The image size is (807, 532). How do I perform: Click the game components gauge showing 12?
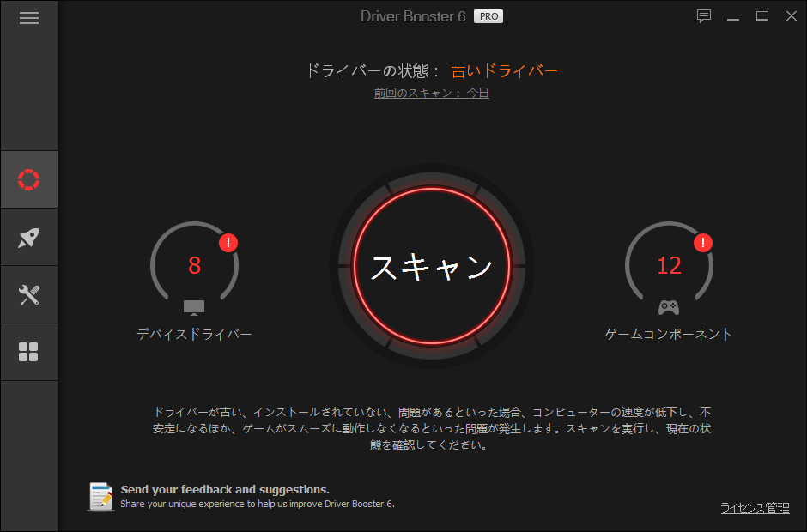pos(669,263)
